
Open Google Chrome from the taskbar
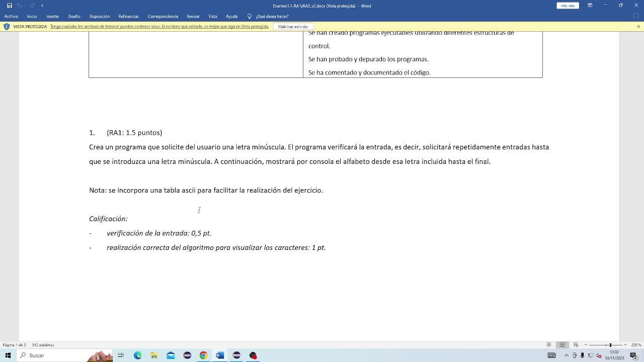(x=203, y=355)
